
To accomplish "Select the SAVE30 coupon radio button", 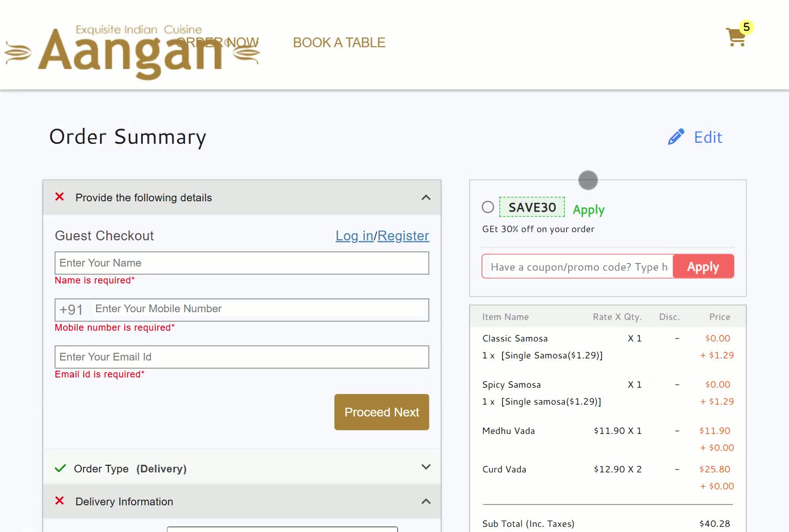I will (488, 207).
